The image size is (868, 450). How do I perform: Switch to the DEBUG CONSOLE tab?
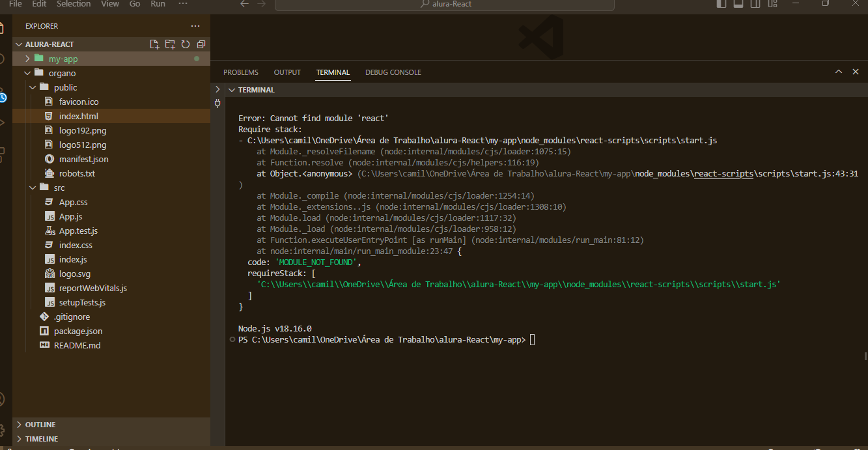[393, 72]
